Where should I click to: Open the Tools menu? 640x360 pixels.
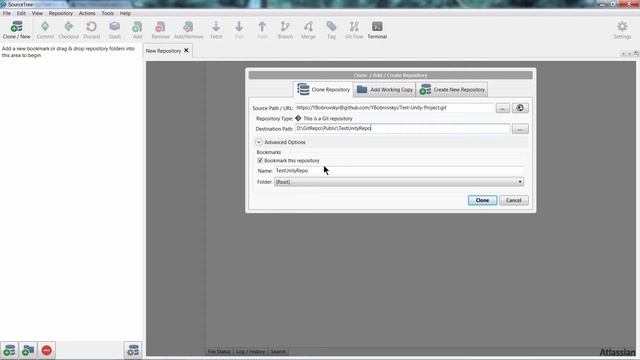point(108,13)
